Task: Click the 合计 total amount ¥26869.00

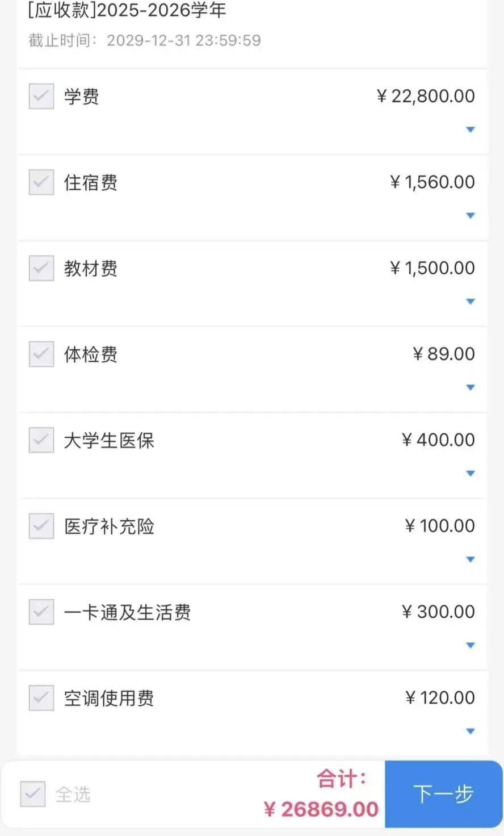Action: pos(321,809)
